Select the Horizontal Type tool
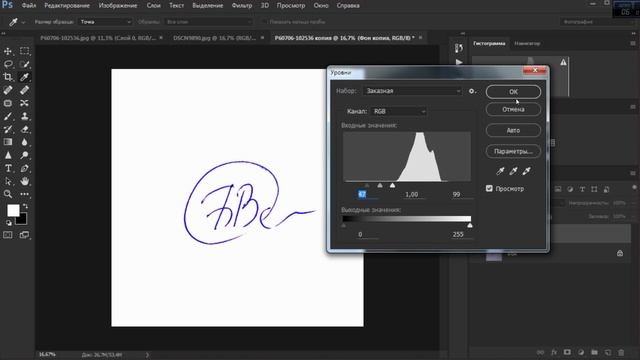Screen dimensions: 640x360 [8, 168]
